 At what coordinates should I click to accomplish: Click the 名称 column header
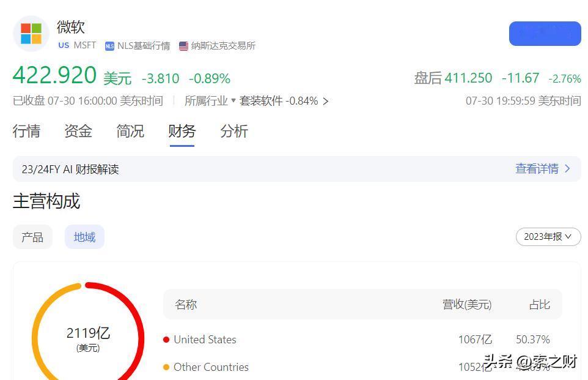(x=186, y=305)
